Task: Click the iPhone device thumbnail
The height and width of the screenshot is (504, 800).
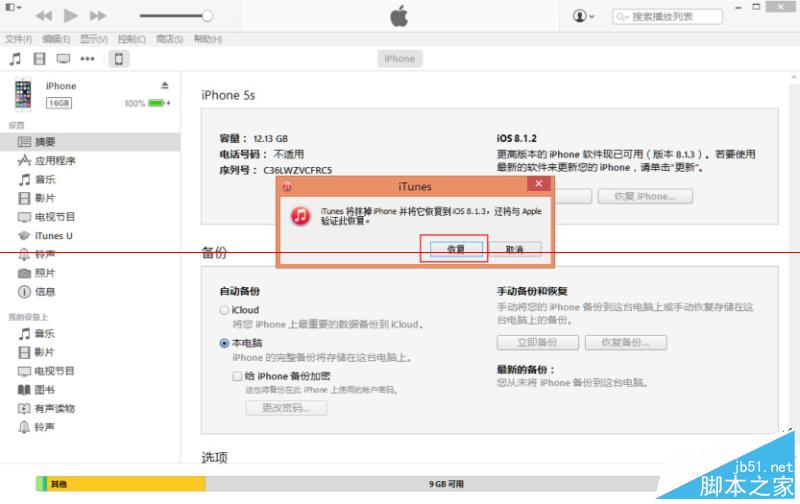Action: pos(23,94)
